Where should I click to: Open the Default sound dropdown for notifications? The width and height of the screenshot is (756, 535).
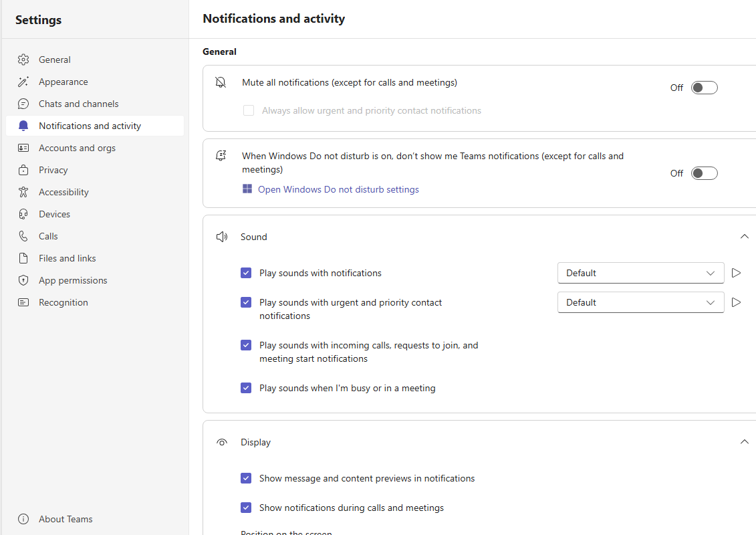[x=640, y=273]
